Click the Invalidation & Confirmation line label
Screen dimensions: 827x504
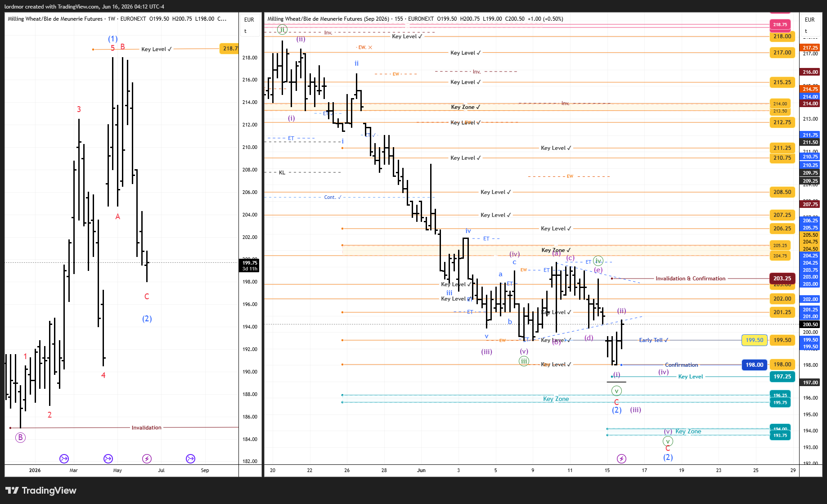click(690, 279)
